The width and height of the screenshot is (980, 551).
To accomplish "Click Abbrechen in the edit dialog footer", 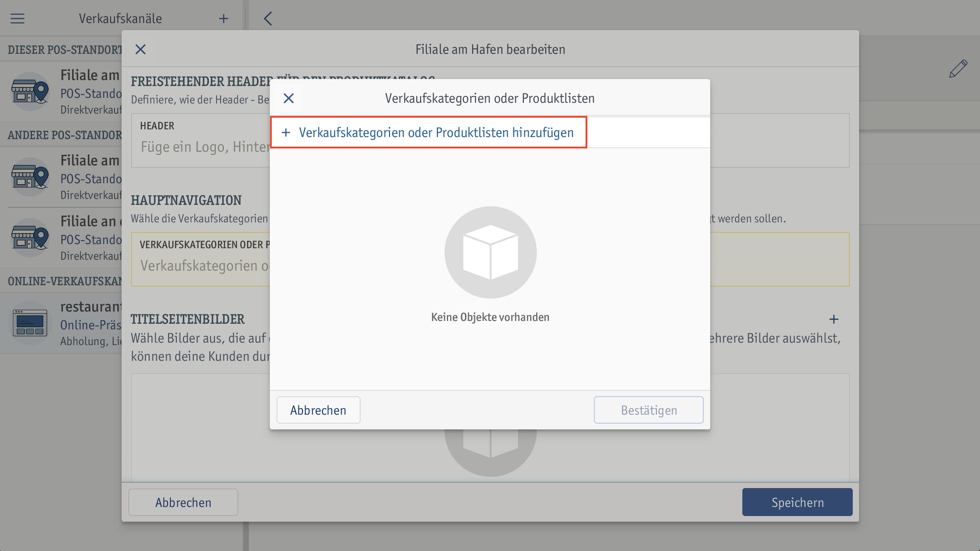I will pos(183,502).
